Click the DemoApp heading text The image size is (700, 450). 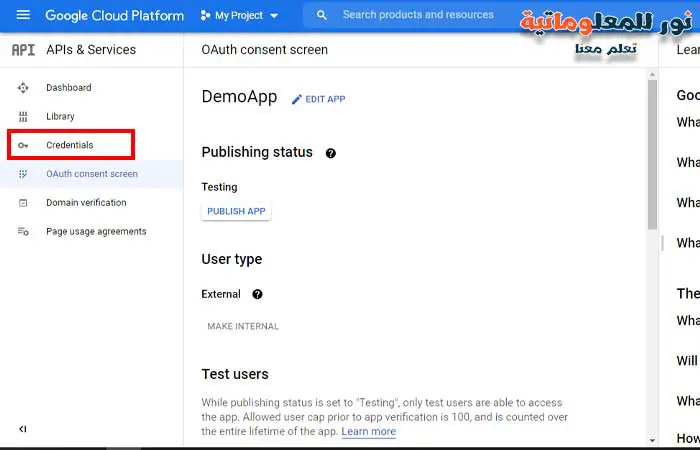click(239, 97)
